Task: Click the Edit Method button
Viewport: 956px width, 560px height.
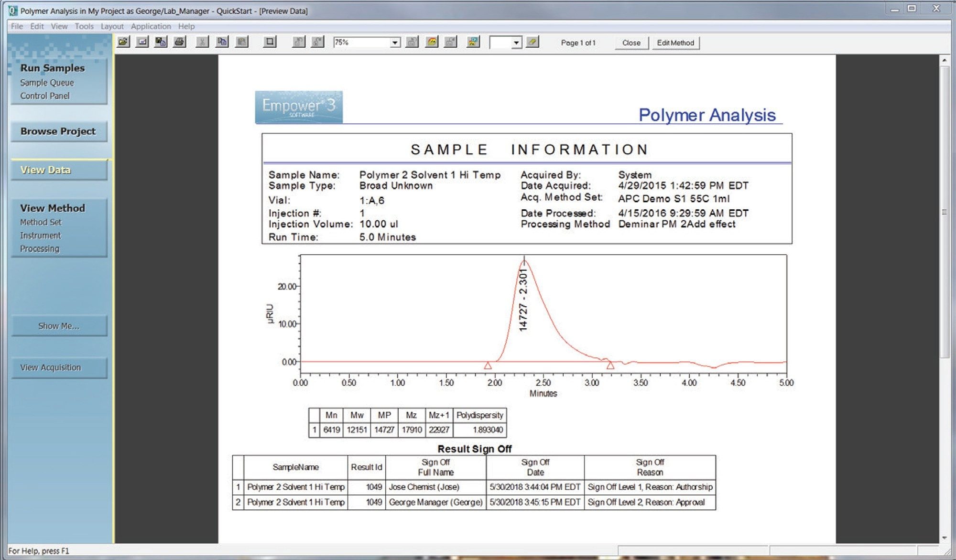Action: 675,43
